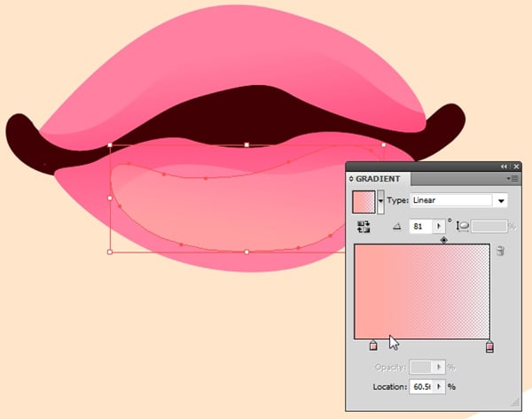Click the Reverse Gradient icon

tap(364, 227)
